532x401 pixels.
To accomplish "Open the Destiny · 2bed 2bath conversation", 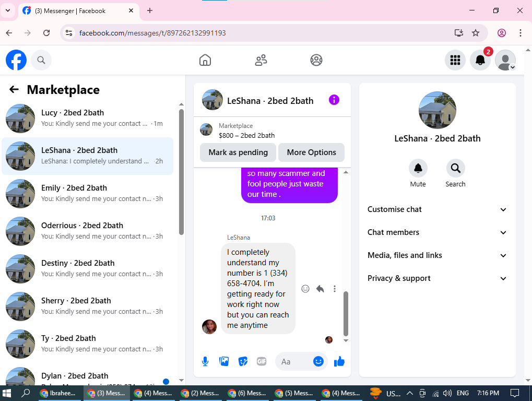I will 88,269.
